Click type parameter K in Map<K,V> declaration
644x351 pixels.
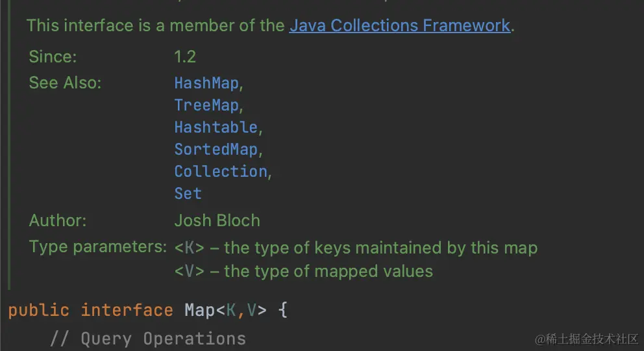tap(231, 310)
